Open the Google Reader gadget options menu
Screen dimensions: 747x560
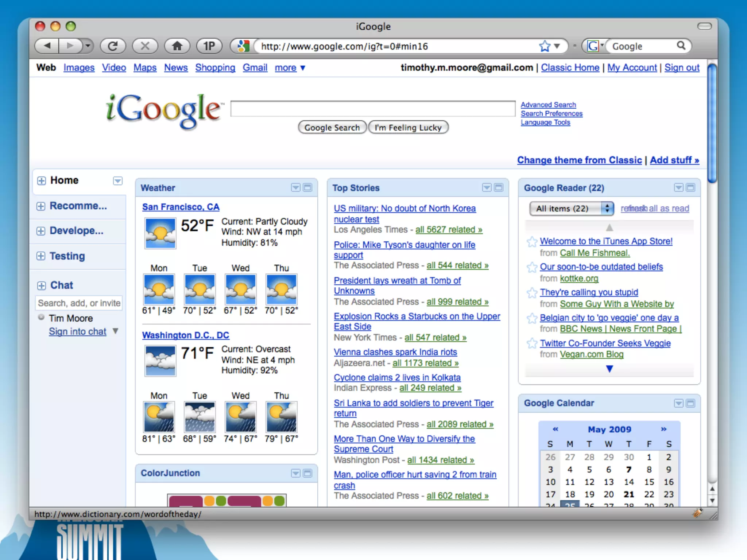[x=678, y=187]
